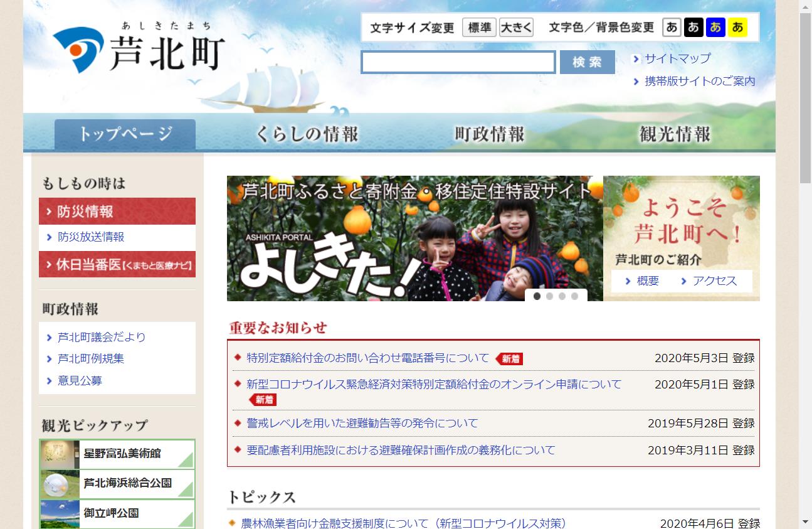The image size is (812, 529).
Task: Select black background white text swatch
Action: pos(693,28)
